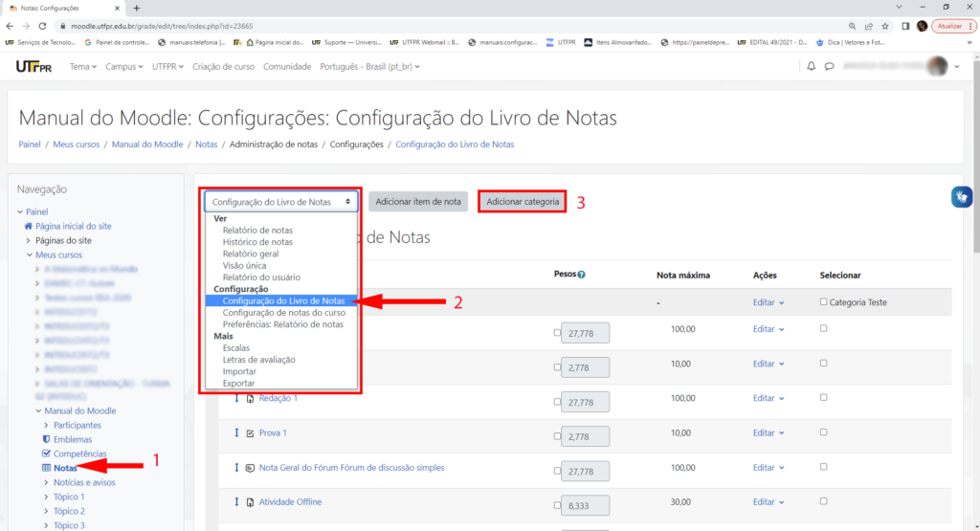Open the browser side panel icon
980x531 pixels.
(x=905, y=26)
